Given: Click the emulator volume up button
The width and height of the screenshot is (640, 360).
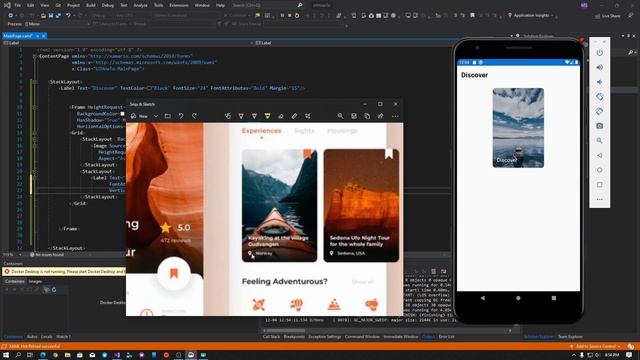Looking at the screenshot, I should click(x=600, y=67).
